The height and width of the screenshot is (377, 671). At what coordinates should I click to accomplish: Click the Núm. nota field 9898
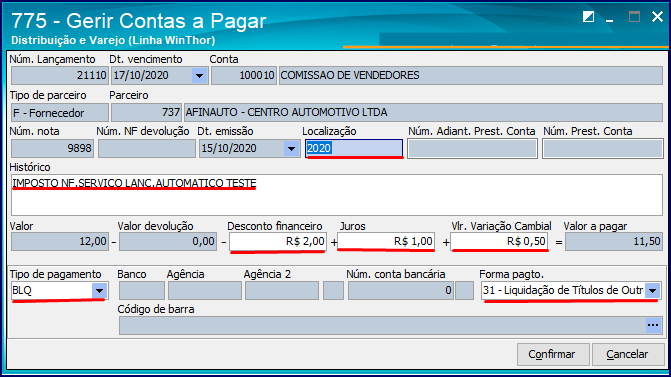[x=52, y=148]
